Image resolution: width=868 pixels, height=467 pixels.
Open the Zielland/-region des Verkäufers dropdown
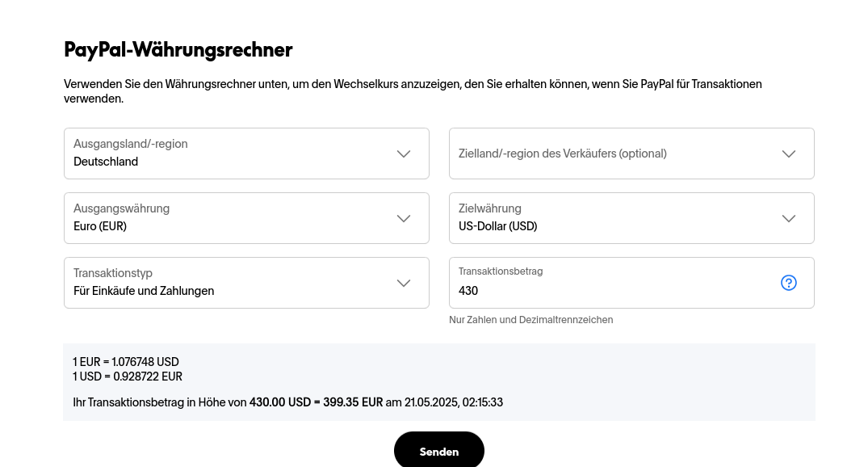tap(631, 154)
